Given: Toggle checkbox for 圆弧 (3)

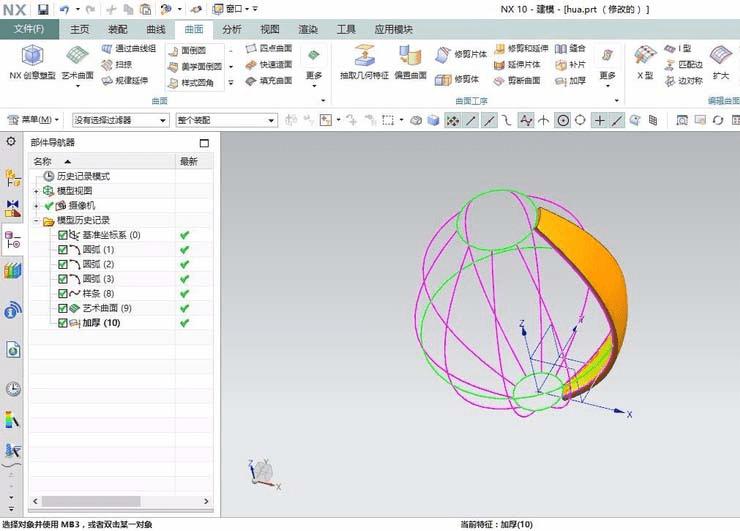Looking at the screenshot, I should coord(62,278).
